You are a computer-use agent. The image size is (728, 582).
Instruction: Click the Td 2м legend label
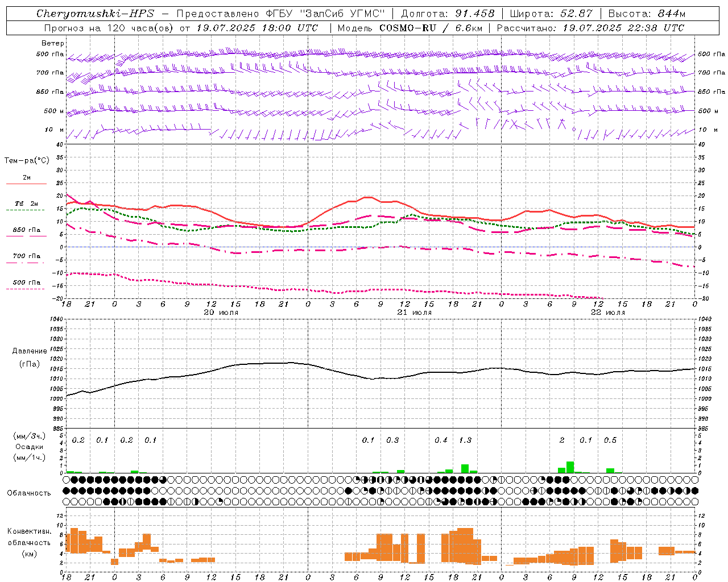pyautogui.click(x=26, y=203)
